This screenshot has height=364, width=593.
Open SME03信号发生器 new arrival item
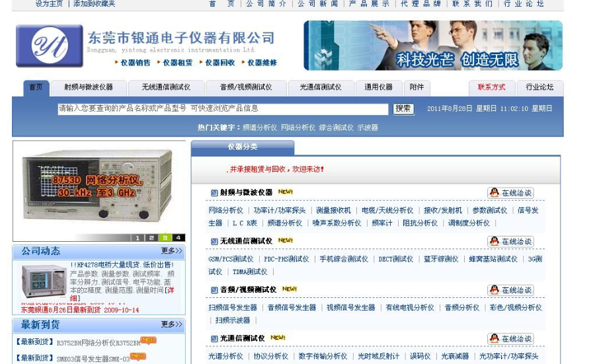coord(93,359)
